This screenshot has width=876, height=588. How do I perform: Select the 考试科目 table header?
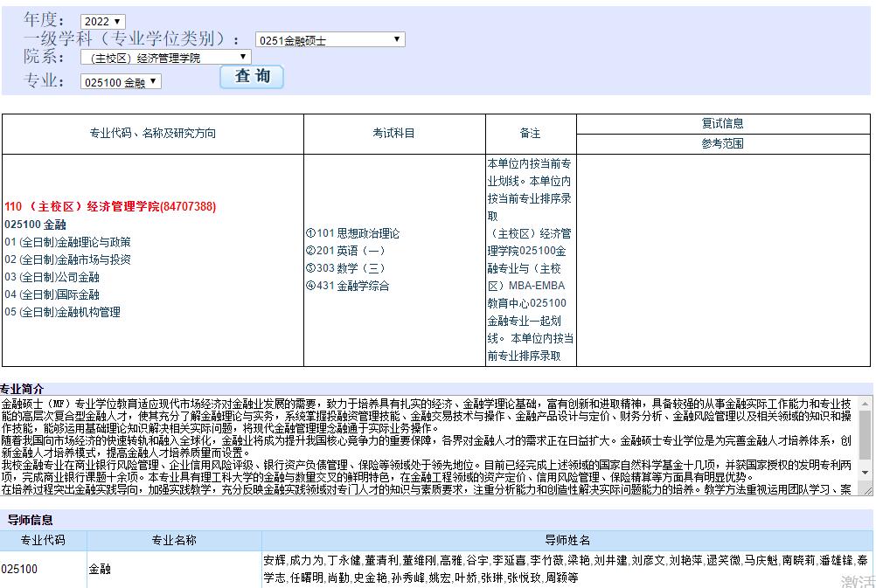(393, 133)
